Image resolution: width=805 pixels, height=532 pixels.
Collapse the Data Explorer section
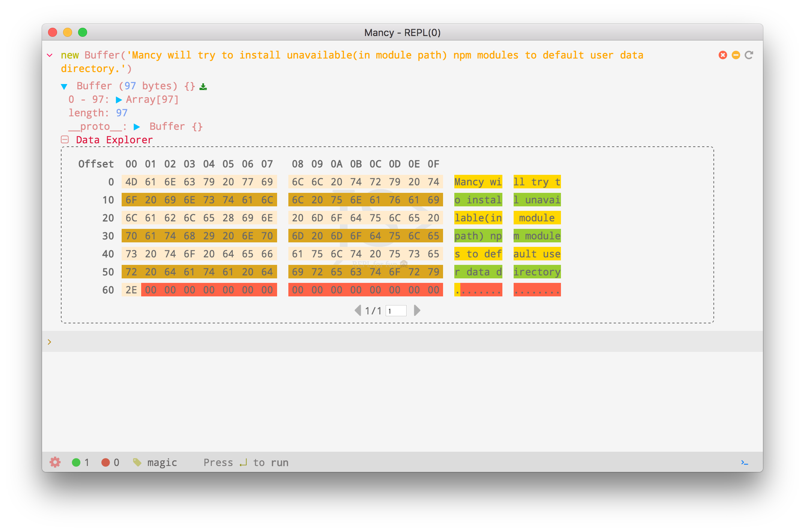(65, 140)
